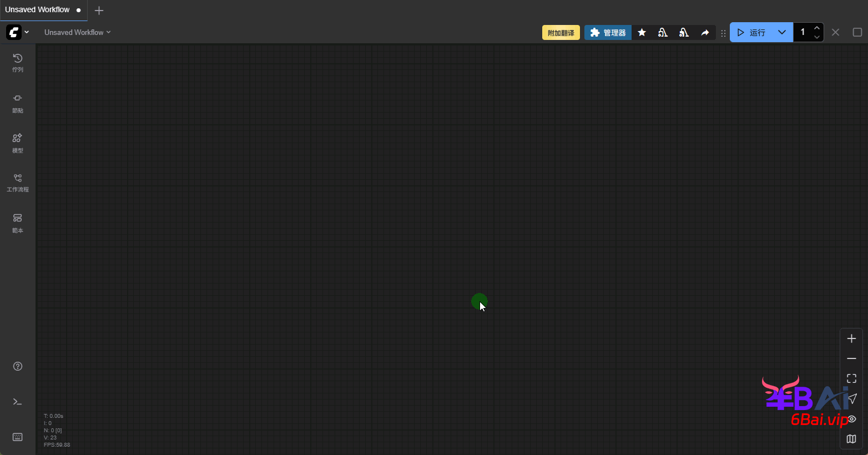The width and height of the screenshot is (868, 455).
Task: Select the Unsaved Workflow tab
Action: [x=38, y=10]
